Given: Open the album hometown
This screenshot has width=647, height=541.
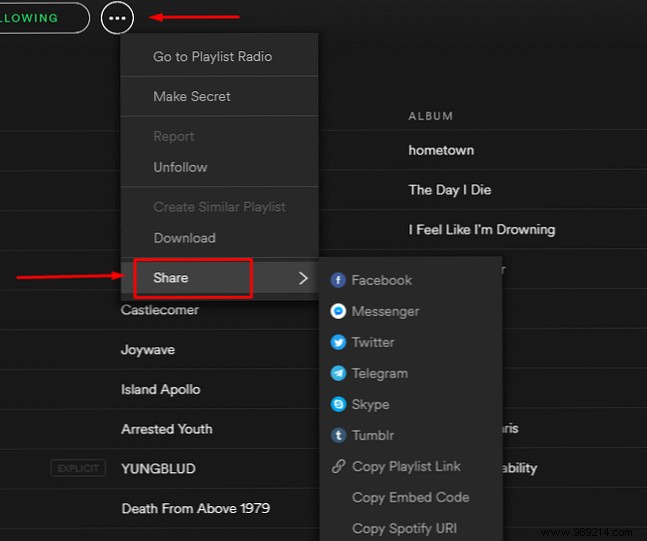Looking at the screenshot, I should click(441, 150).
